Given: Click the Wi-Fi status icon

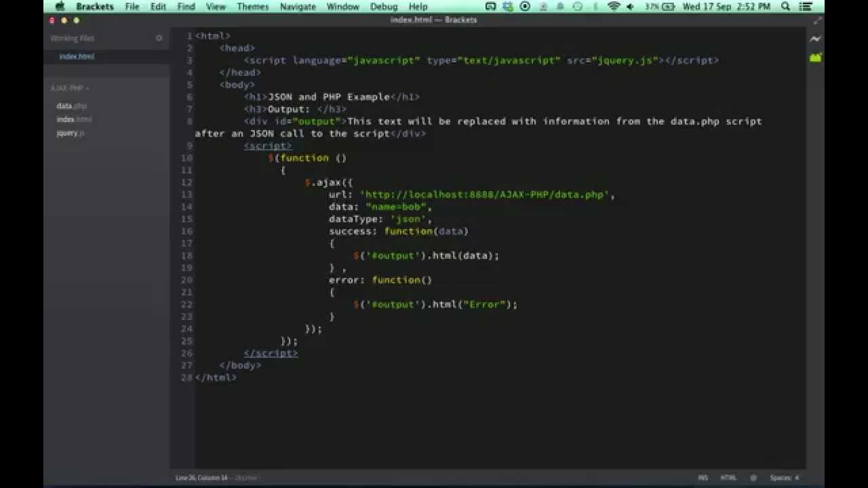Looking at the screenshot, I should point(614,7).
